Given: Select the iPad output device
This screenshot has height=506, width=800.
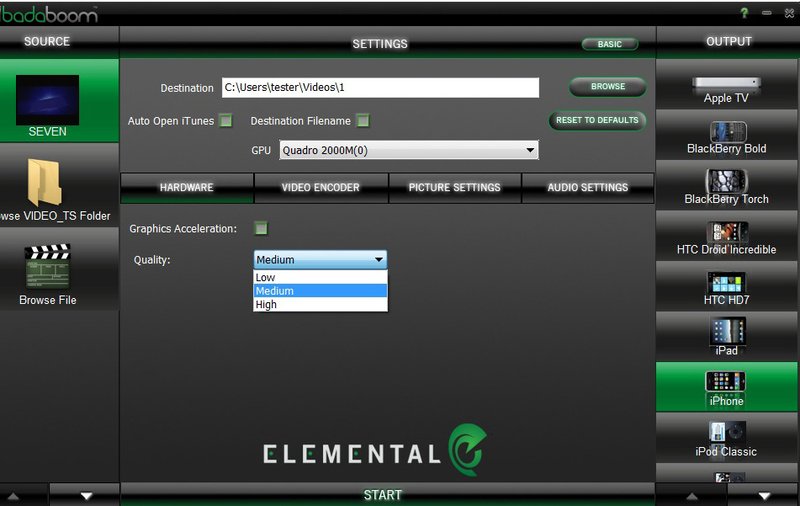Looking at the screenshot, I should (x=727, y=337).
